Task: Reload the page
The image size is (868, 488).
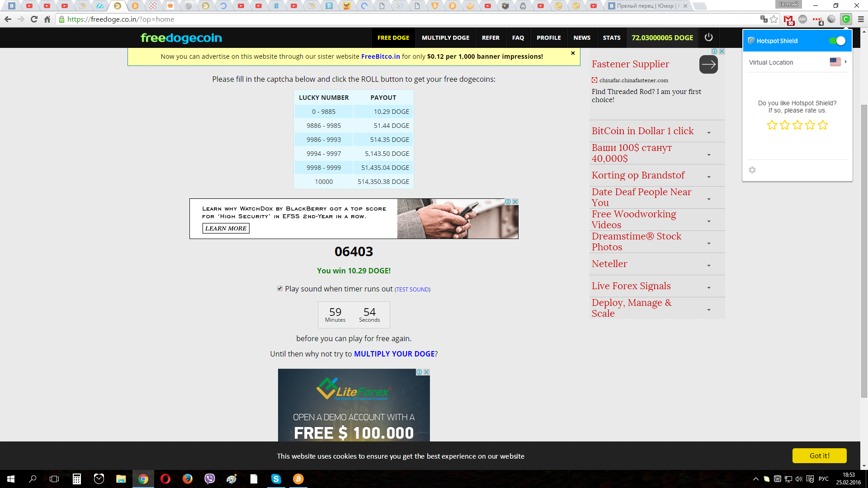Action: [x=34, y=19]
